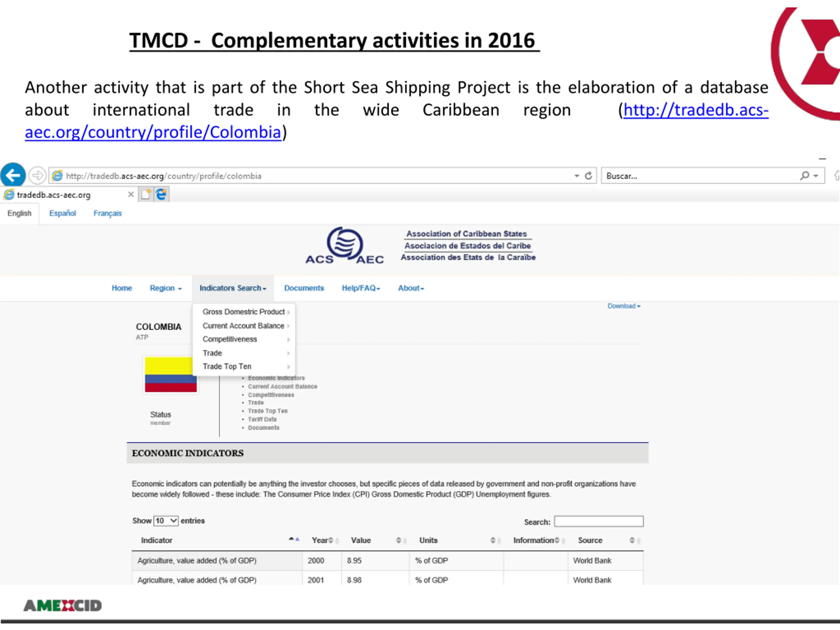The height and width of the screenshot is (630, 840).
Task: Click the ACS AEC logo
Action: click(345, 246)
